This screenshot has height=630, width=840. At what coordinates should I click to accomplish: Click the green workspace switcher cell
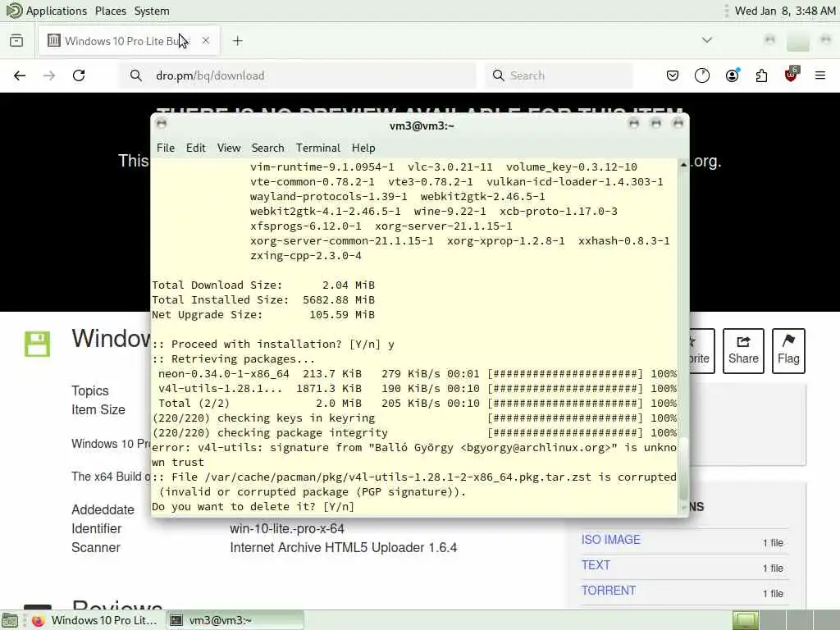click(745, 620)
